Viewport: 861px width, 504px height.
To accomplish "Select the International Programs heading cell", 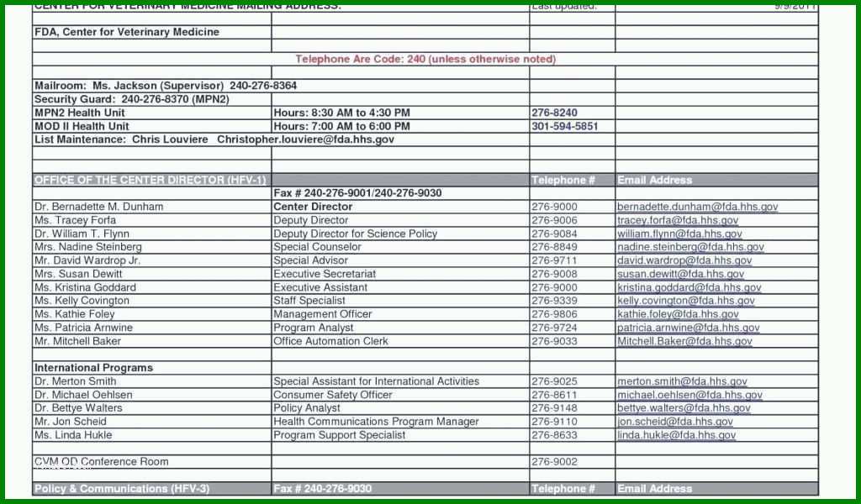I will (152, 368).
